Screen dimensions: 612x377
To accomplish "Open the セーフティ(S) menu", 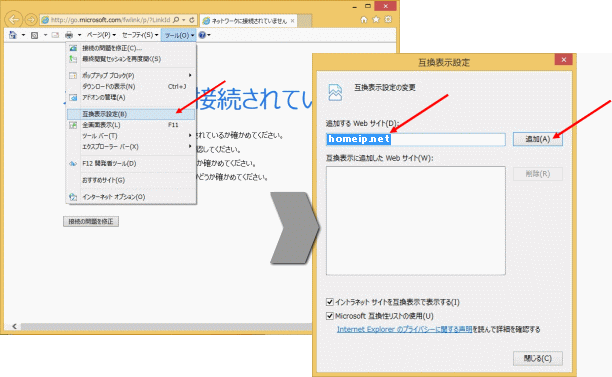I will (140, 35).
